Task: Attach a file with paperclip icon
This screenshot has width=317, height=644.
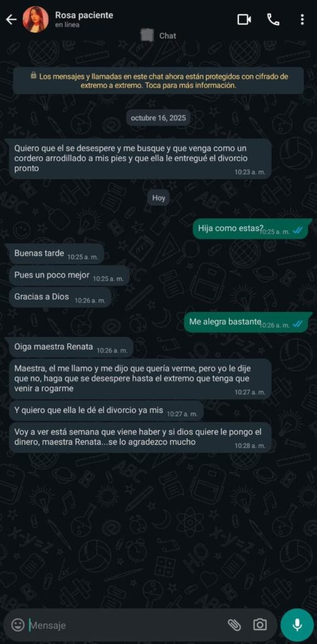Action: (x=234, y=625)
